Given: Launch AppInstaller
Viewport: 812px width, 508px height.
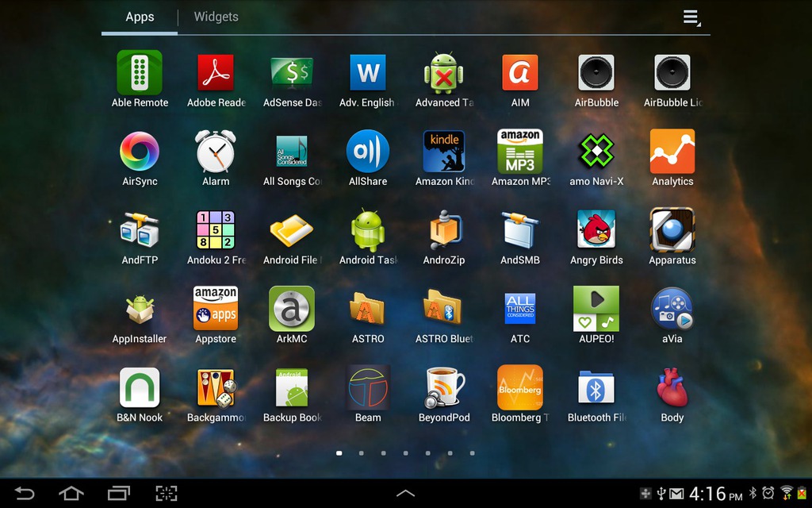Looking at the screenshot, I should pyautogui.click(x=140, y=309).
